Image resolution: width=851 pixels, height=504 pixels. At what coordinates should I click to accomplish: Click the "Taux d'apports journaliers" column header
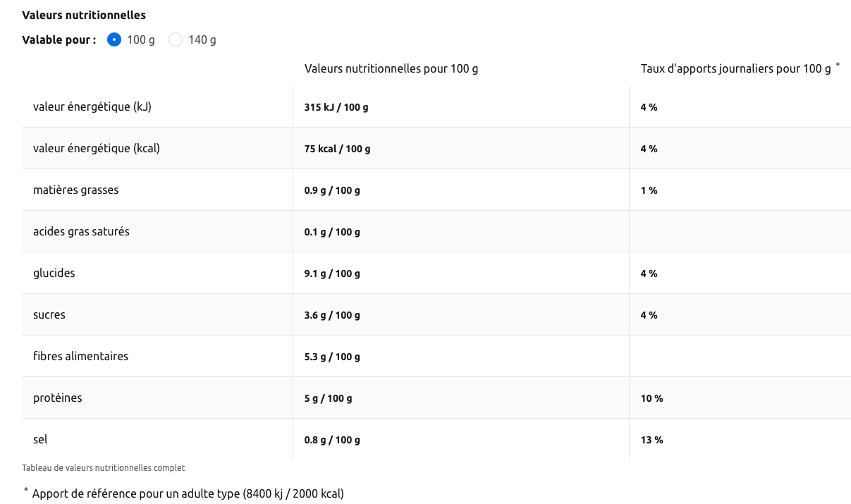coord(736,69)
